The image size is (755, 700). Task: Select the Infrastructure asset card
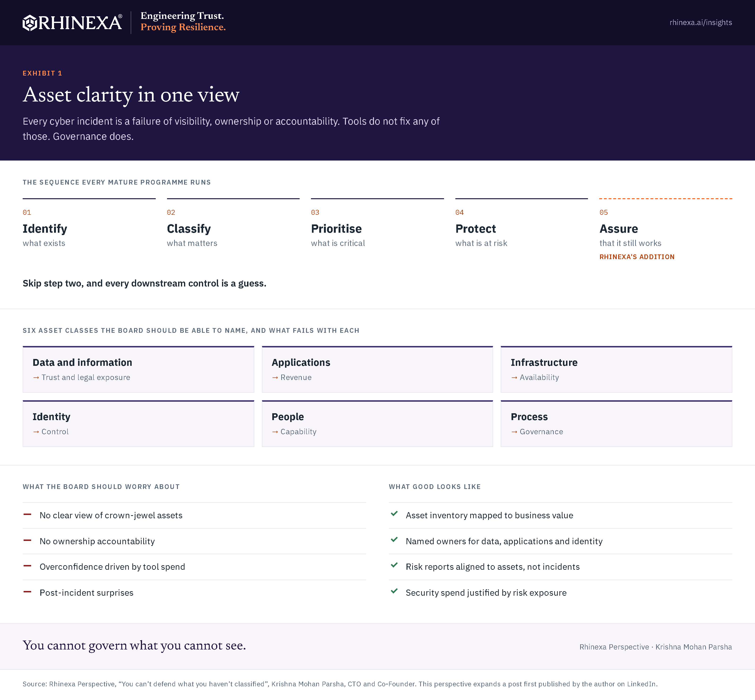[x=616, y=369]
